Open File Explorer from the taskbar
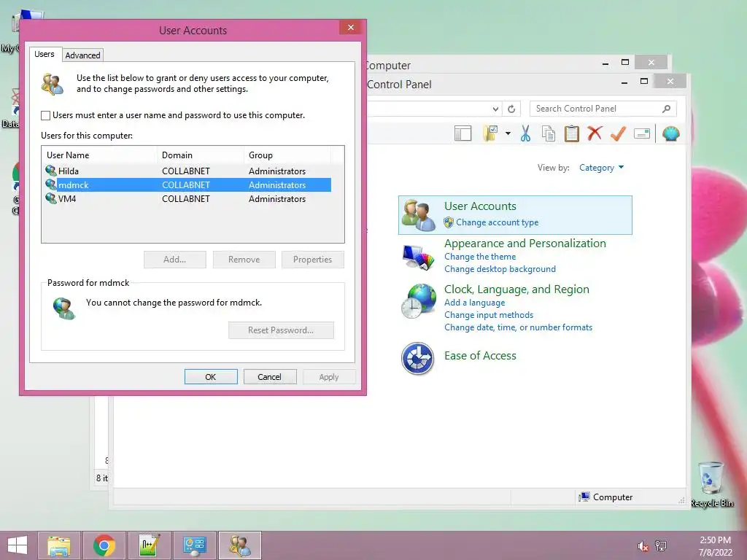 pos(58,545)
